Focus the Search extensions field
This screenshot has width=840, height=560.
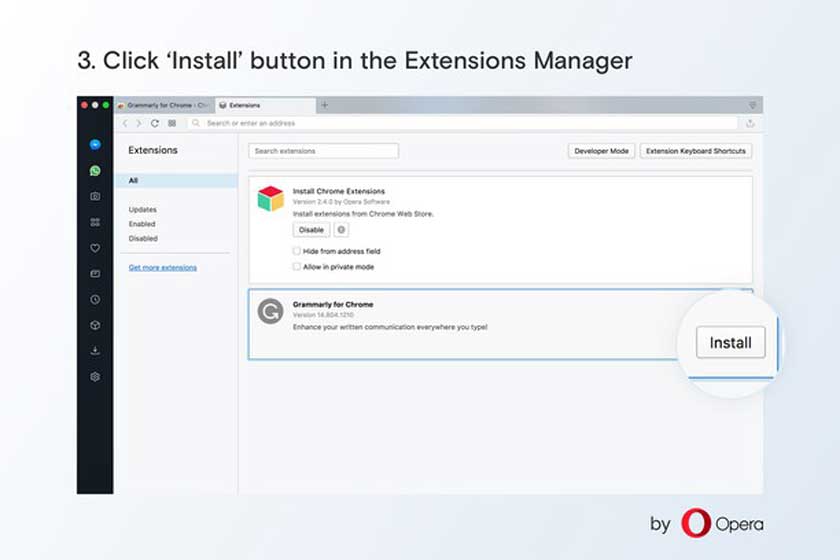[324, 151]
